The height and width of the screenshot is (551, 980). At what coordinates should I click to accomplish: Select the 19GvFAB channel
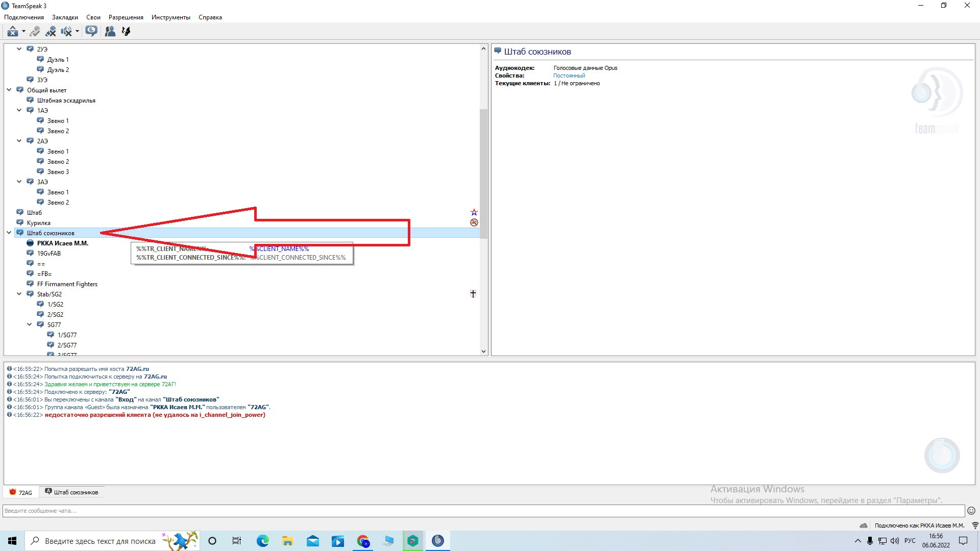[49, 254]
